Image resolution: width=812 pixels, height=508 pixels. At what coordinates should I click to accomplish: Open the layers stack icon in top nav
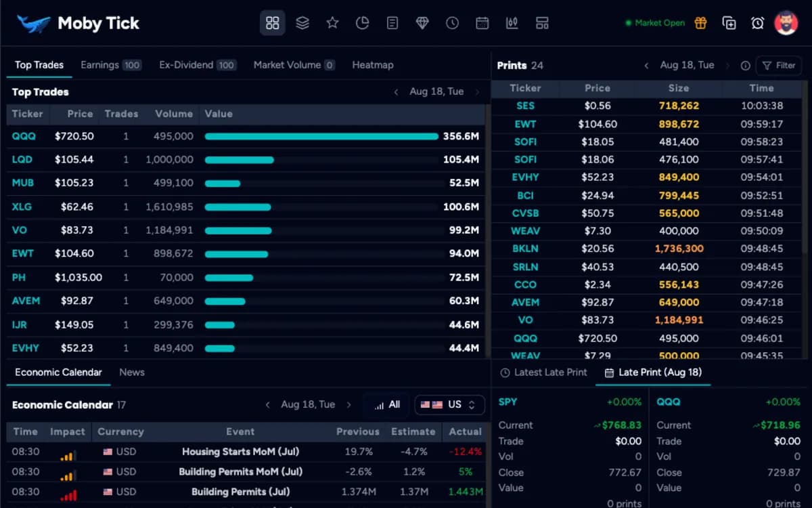coord(302,23)
